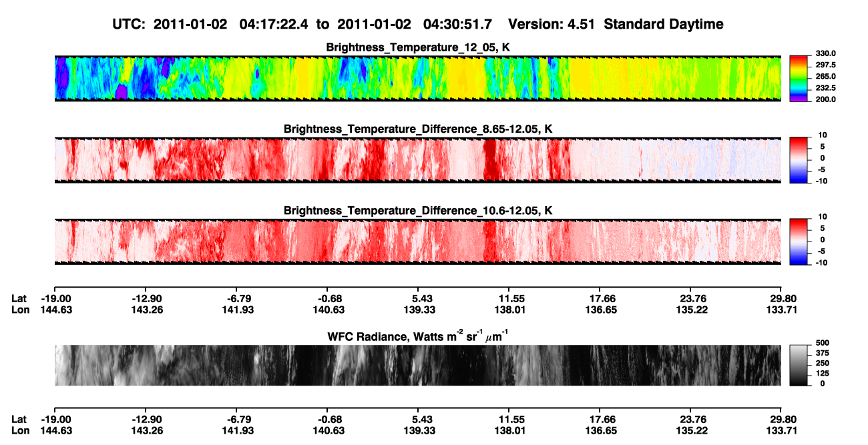Click the '265.0' colorbar label
The height and width of the screenshot is (445, 868).
825,77
